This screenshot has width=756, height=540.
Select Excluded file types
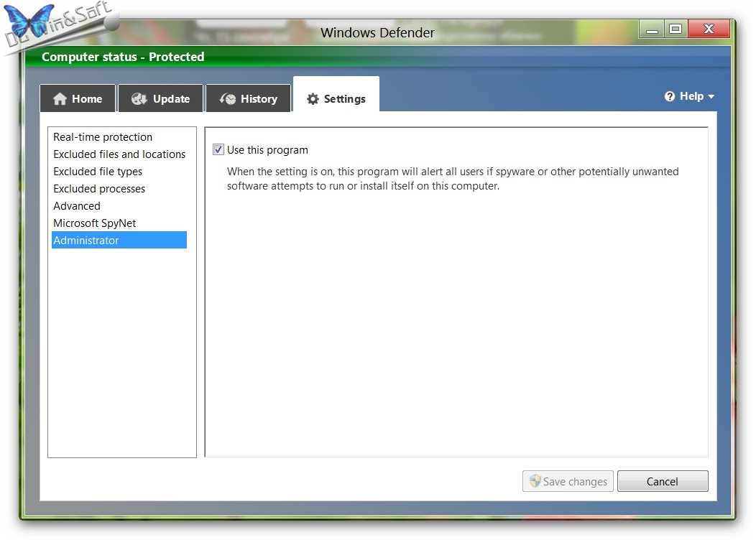point(119,172)
